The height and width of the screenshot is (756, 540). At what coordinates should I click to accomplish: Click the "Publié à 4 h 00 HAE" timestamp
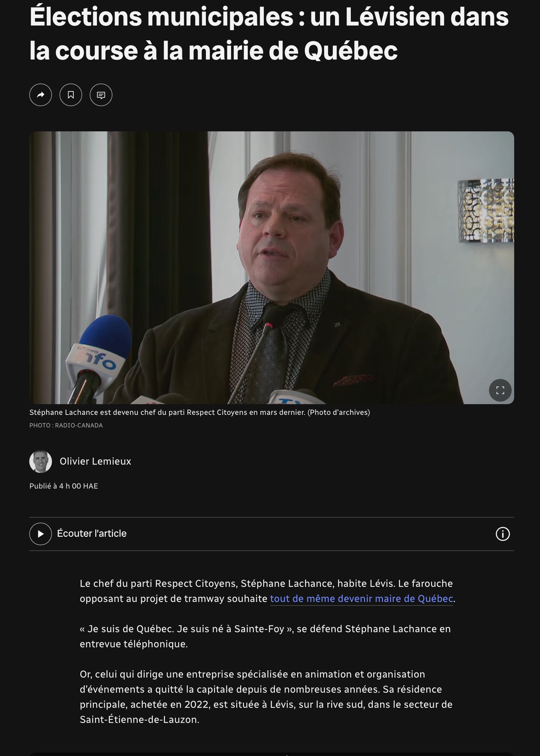64,486
